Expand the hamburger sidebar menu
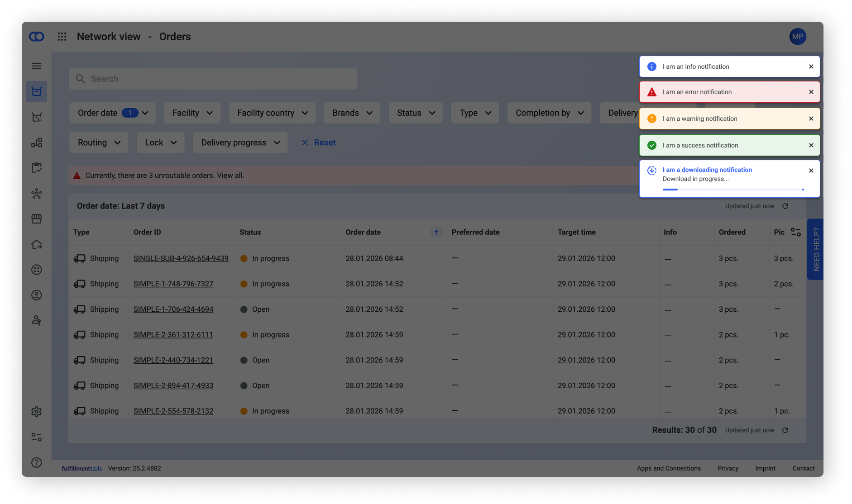 (37, 66)
